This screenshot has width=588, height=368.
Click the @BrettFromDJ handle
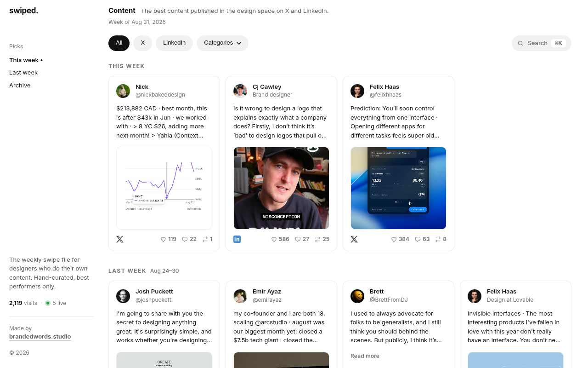(389, 300)
